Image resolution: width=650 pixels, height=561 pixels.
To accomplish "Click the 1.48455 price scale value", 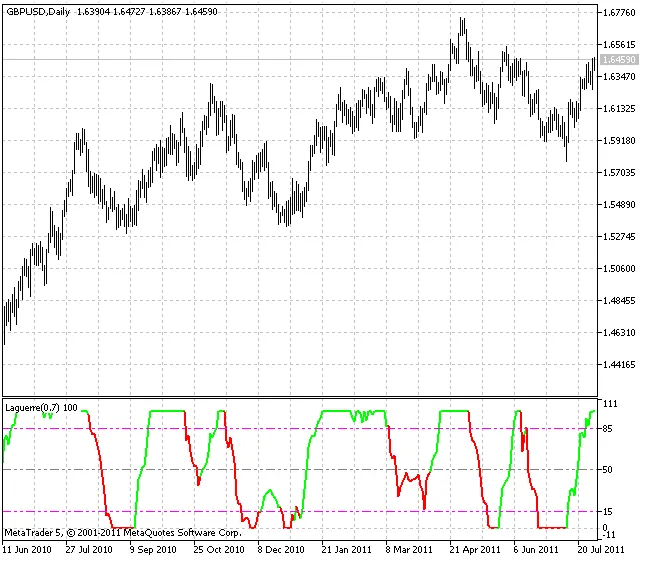I will click(x=618, y=301).
